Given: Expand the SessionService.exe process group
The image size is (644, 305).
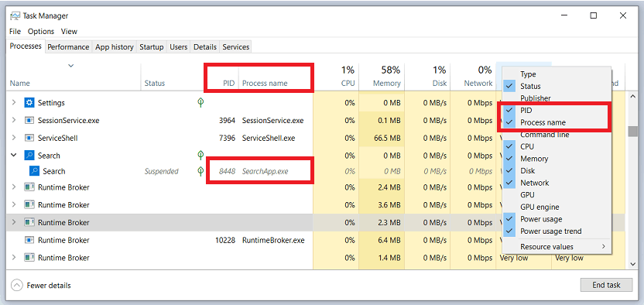Looking at the screenshot, I should [14, 120].
